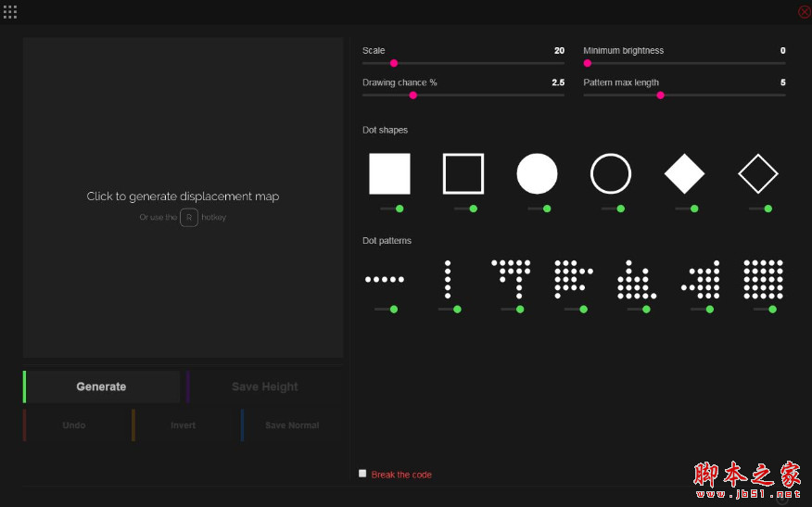Select the filled diamond dot shape
This screenshot has height=507, width=812.
coord(685,173)
